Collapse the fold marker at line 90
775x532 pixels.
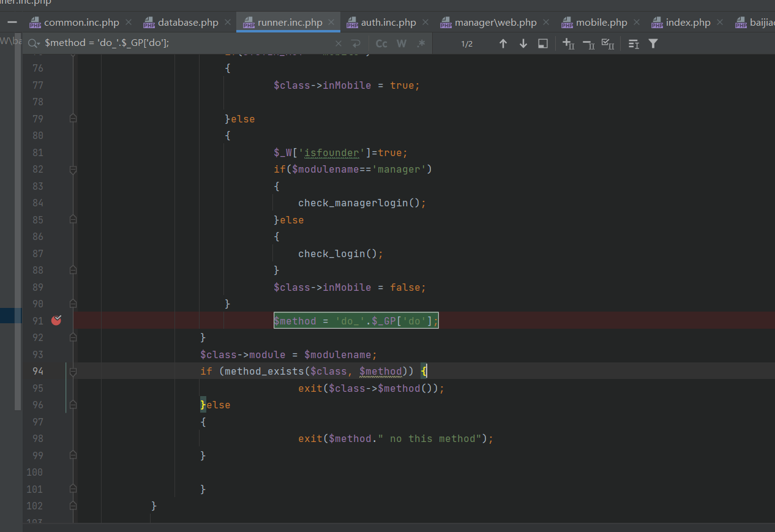(x=73, y=304)
